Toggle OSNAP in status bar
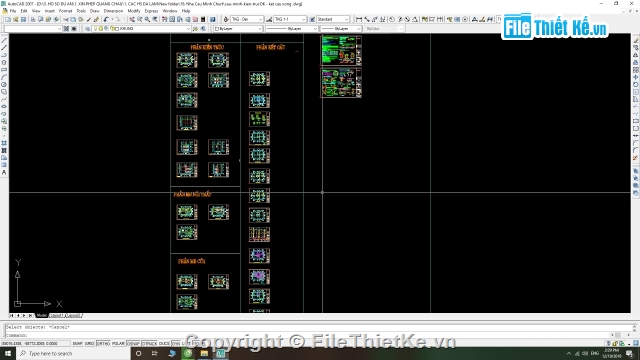 (x=133, y=344)
